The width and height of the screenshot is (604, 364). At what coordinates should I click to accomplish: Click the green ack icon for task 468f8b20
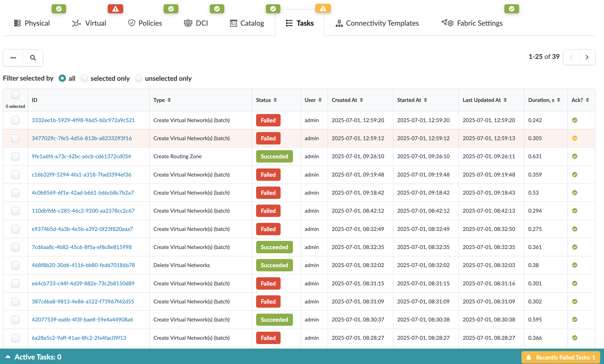point(575,265)
